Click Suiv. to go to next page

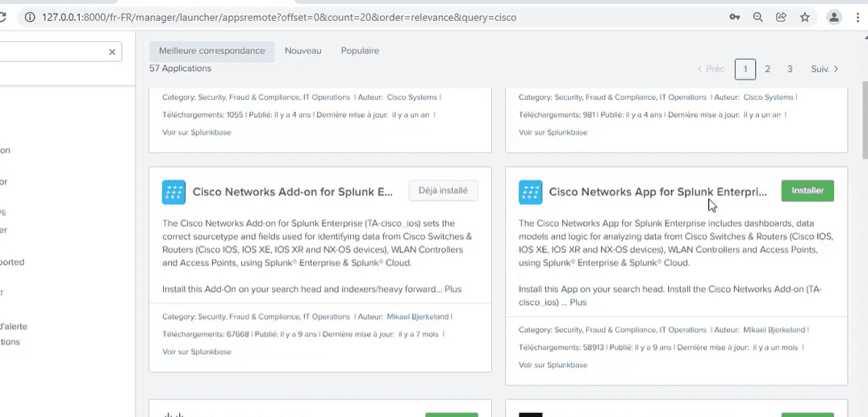(824, 69)
